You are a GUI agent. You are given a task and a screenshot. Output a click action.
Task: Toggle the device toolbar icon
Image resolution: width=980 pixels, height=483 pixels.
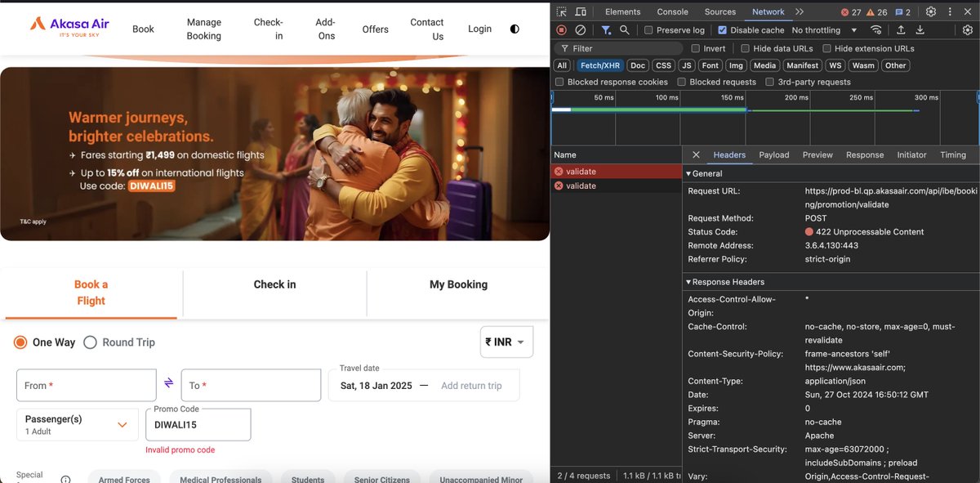581,11
